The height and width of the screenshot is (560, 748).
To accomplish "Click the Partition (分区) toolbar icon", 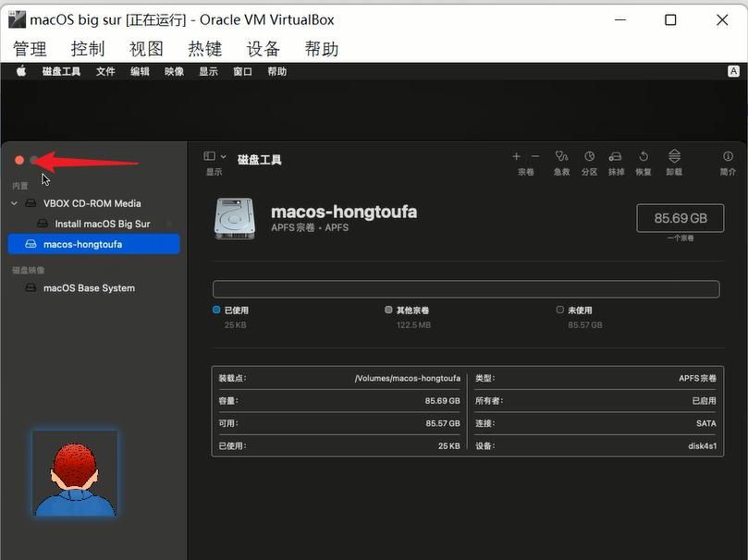I will (589, 157).
